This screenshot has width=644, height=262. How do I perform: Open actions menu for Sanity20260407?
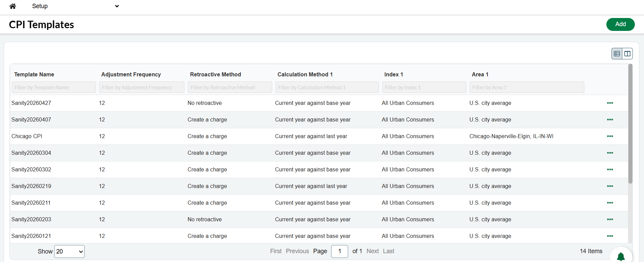(610, 120)
